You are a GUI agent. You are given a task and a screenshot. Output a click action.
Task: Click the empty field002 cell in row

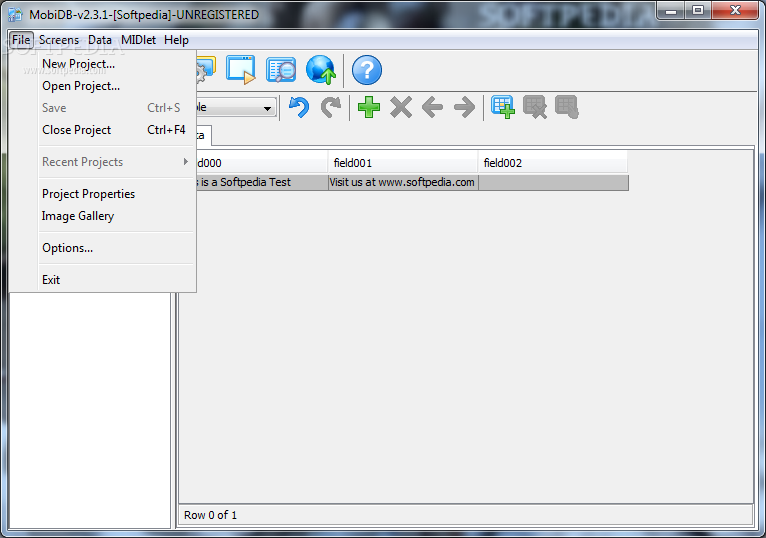(x=553, y=182)
